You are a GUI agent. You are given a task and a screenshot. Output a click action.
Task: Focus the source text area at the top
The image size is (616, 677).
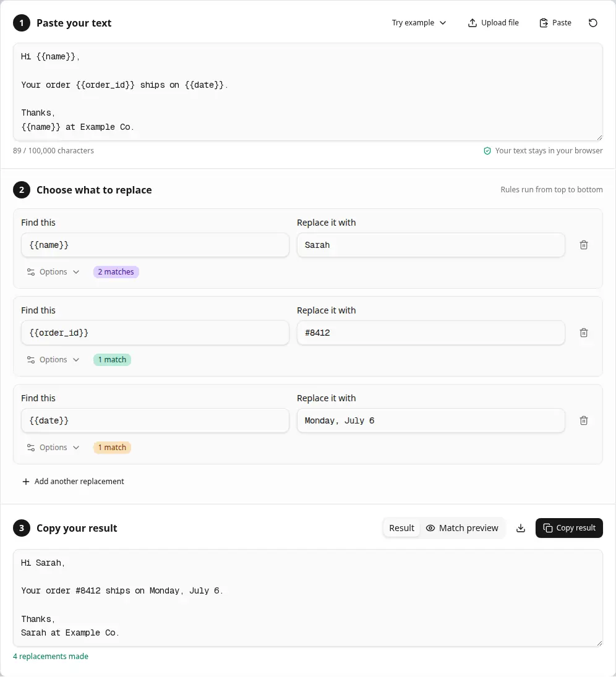point(308,92)
